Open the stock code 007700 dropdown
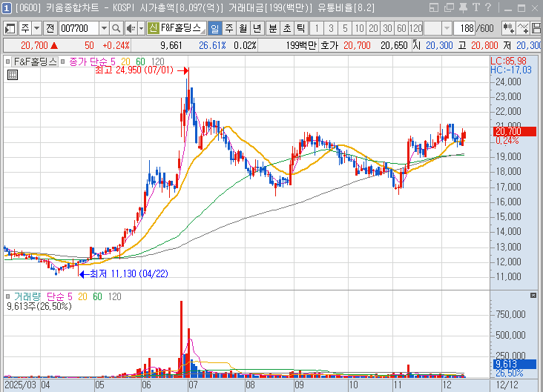This screenshot has height=392, width=543. (x=104, y=28)
